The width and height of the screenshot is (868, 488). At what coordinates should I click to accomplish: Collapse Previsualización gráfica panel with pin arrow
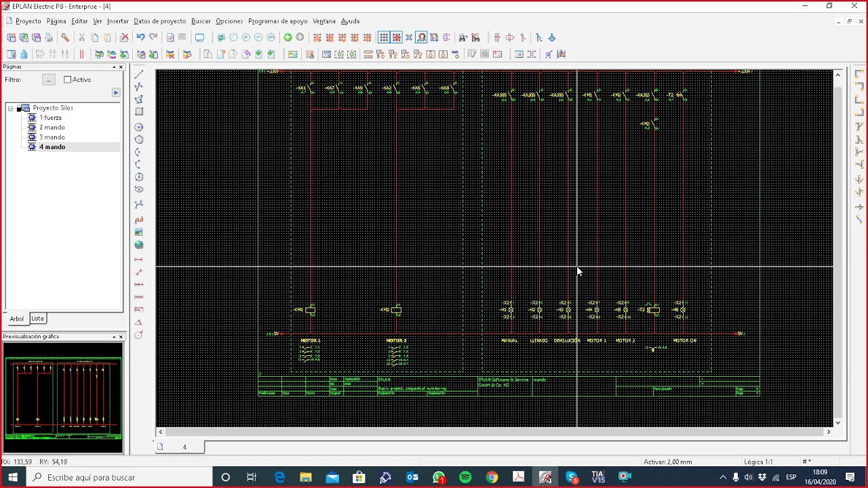(x=114, y=337)
